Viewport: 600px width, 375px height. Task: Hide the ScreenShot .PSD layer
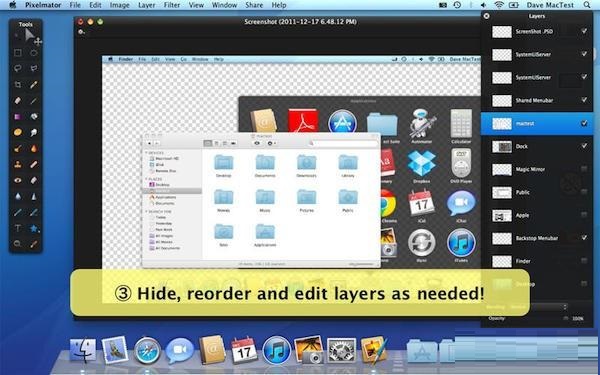click(584, 31)
